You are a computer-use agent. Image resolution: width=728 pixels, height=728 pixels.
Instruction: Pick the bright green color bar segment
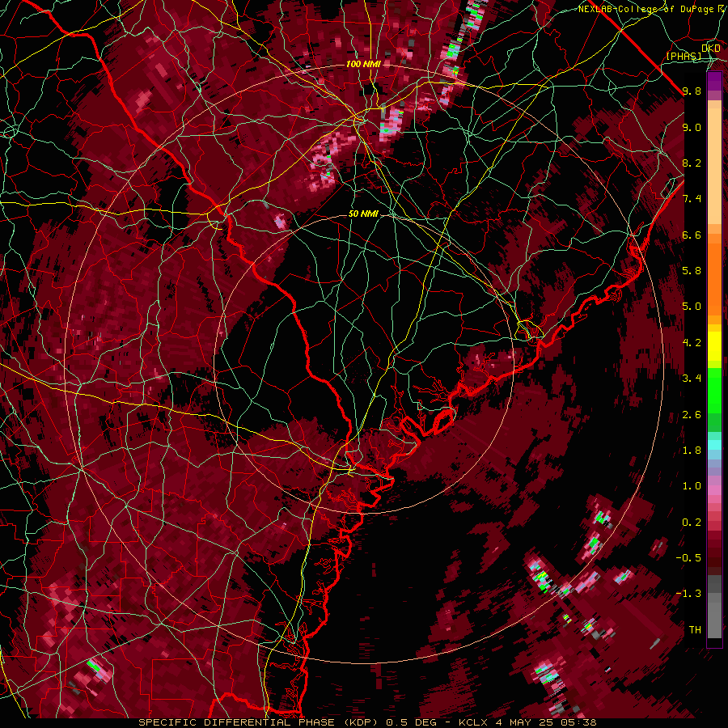coord(714,390)
